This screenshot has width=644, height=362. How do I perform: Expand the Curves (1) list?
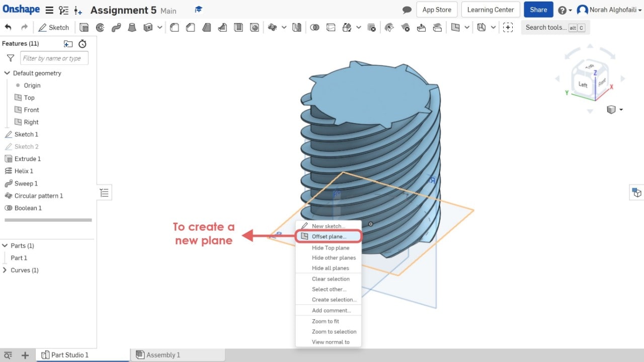click(6, 270)
